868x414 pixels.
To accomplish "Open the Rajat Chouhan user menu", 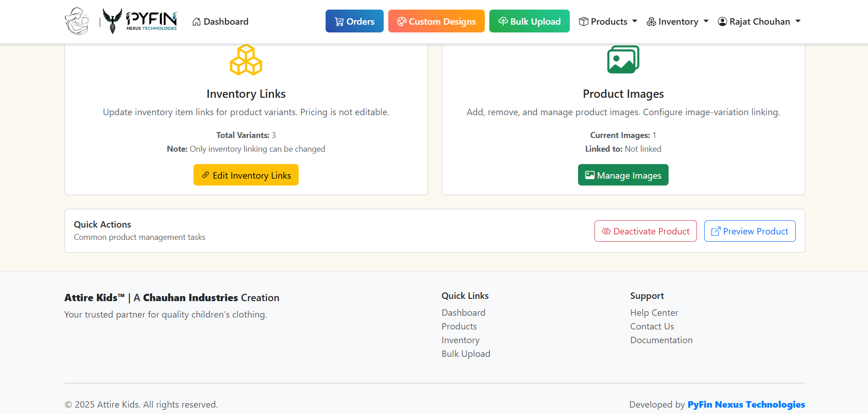I will (759, 21).
